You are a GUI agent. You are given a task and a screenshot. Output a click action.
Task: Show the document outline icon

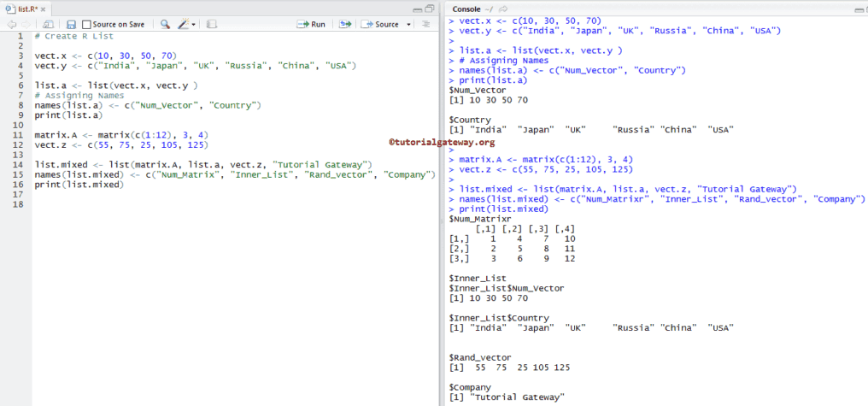tap(425, 25)
